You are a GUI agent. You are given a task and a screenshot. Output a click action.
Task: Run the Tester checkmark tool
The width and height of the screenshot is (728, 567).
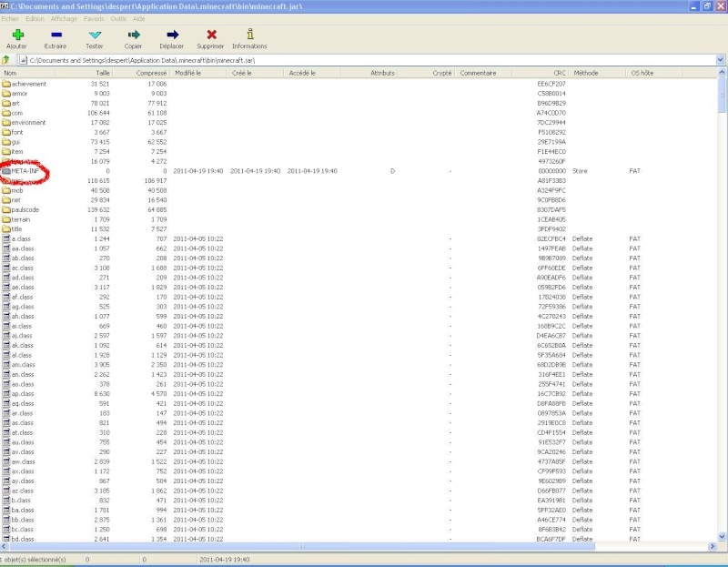pos(95,35)
